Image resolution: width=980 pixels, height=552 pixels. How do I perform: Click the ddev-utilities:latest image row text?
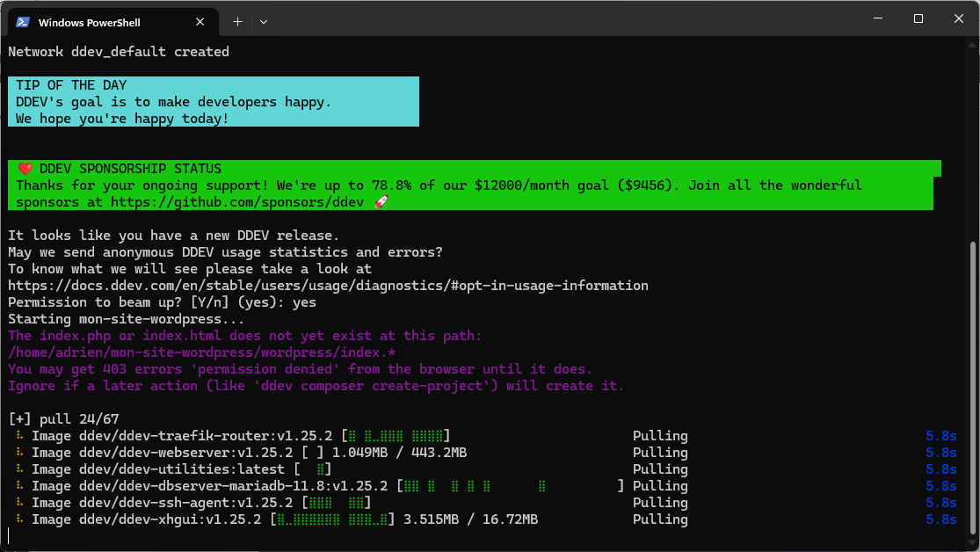158,469
